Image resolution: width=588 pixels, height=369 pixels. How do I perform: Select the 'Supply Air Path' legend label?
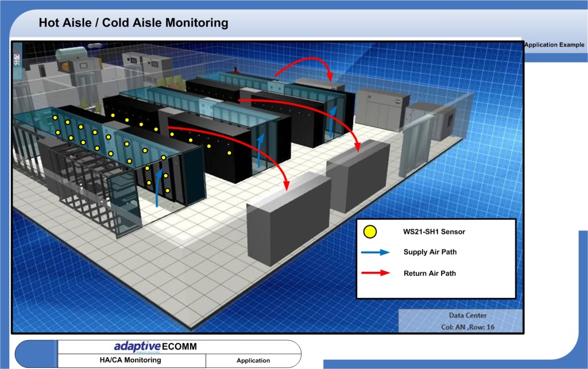430,252
